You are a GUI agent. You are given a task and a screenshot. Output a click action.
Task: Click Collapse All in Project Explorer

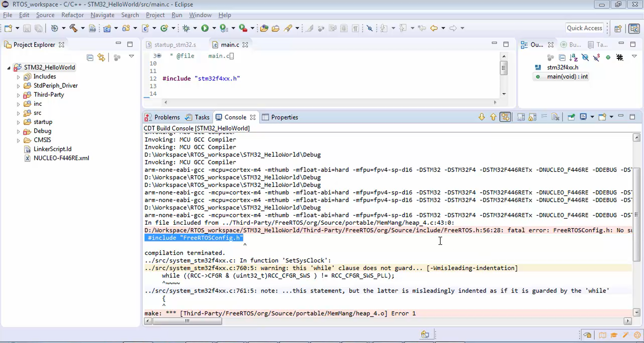(90, 57)
